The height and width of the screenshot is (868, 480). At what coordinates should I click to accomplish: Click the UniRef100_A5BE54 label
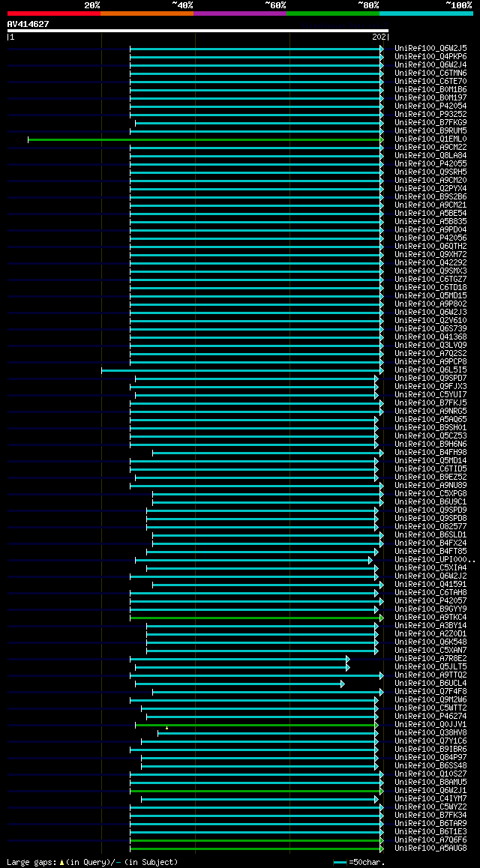430,214
